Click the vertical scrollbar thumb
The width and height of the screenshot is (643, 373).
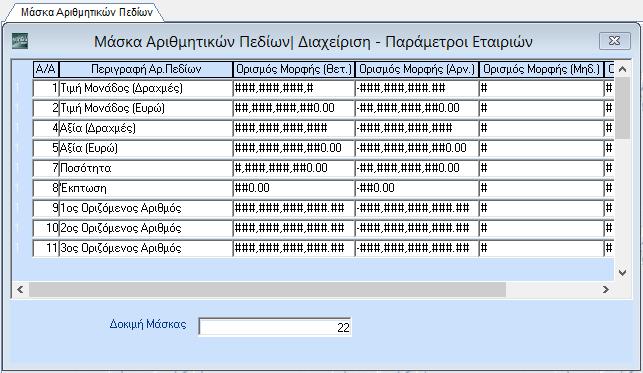(x=622, y=108)
